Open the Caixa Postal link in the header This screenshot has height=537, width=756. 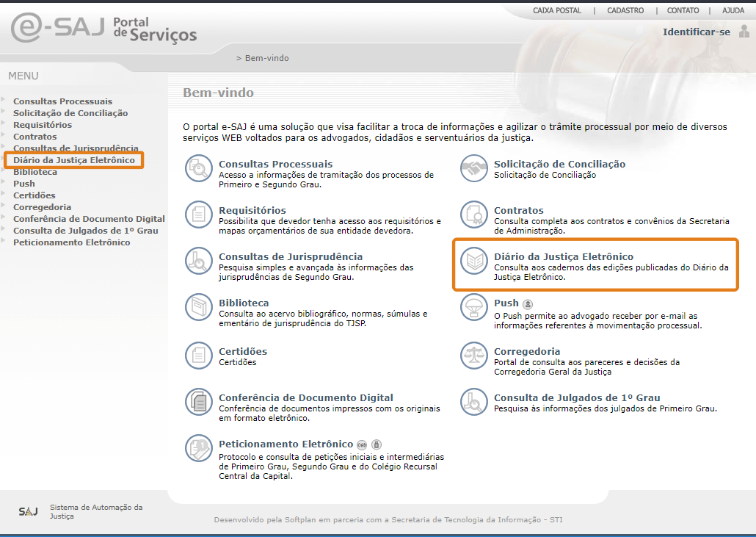point(557,10)
